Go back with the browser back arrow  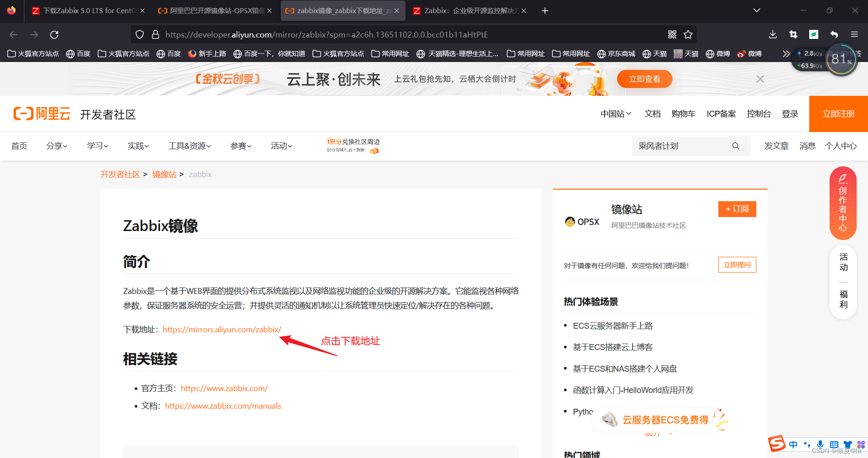coord(14,35)
